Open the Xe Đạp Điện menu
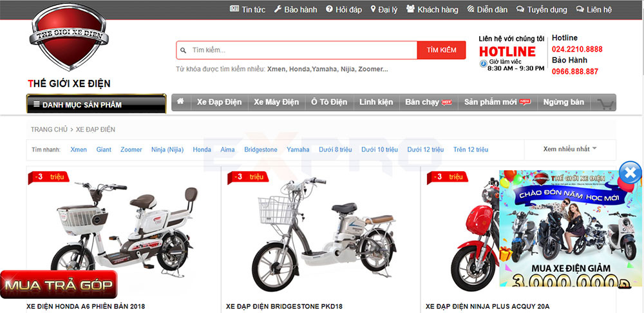The height and width of the screenshot is (313, 644). (x=220, y=102)
